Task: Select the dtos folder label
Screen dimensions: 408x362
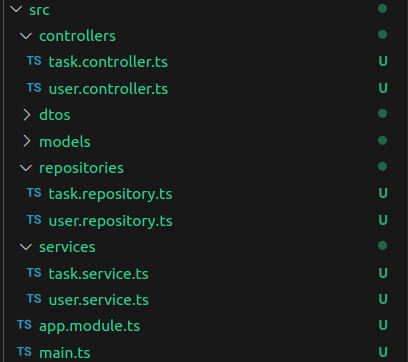Action: point(55,115)
